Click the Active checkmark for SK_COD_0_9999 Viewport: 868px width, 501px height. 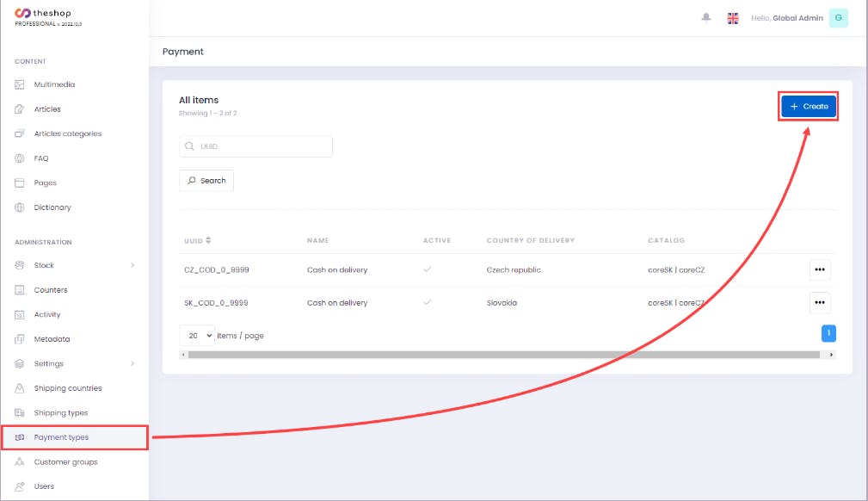tap(428, 302)
